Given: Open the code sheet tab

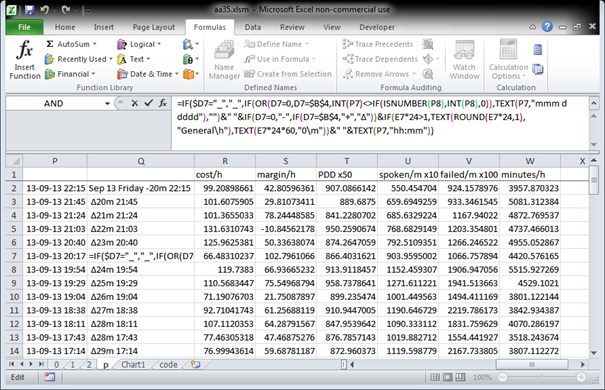Looking at the screenshot, I should (x=168, y=365).
